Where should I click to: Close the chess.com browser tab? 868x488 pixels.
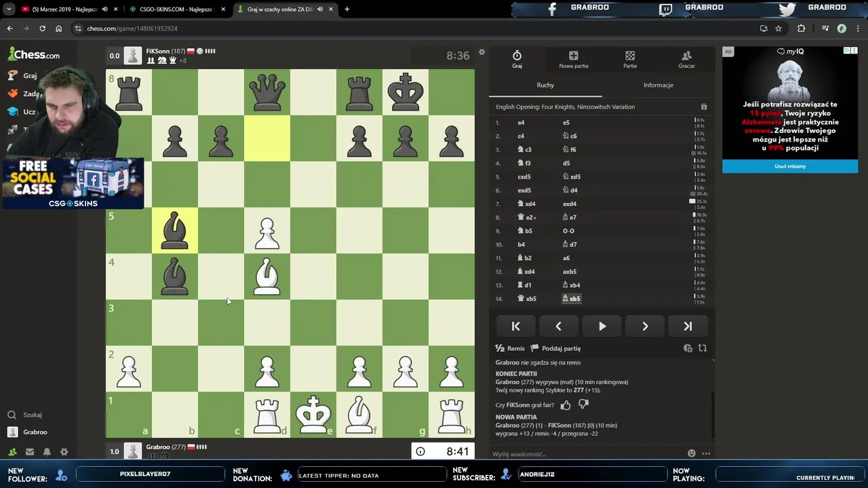pyautogui.click(x=332, y=9)
